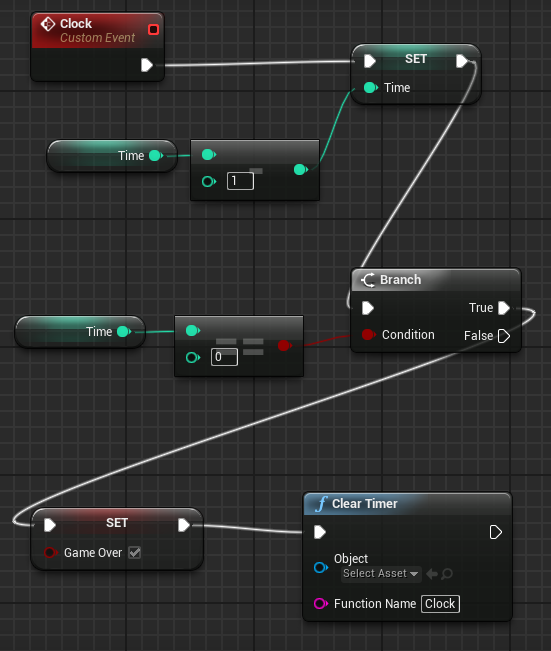
Task: Select the lower Time variable getter node
Action: click(80, 332)
